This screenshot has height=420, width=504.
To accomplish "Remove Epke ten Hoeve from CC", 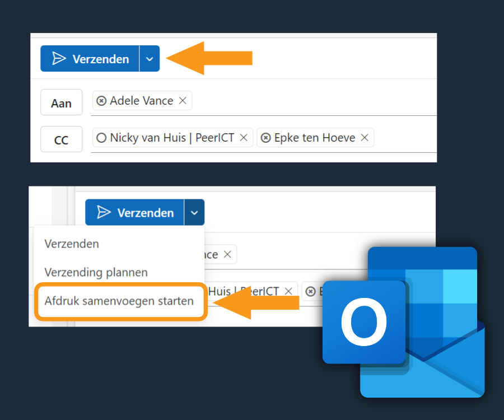I will pyautogui.click(x=365, y=137).
